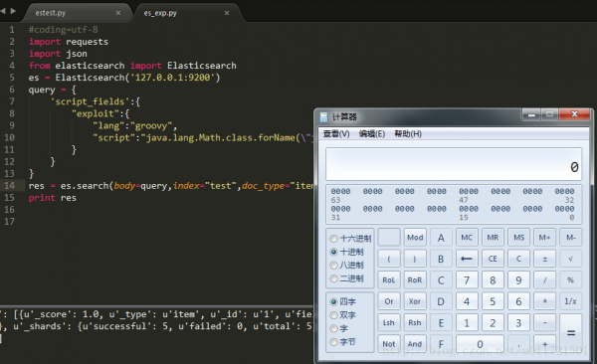Click the RoR rotate right button
This screenshot has height=364, width=597.
[415, 280]
